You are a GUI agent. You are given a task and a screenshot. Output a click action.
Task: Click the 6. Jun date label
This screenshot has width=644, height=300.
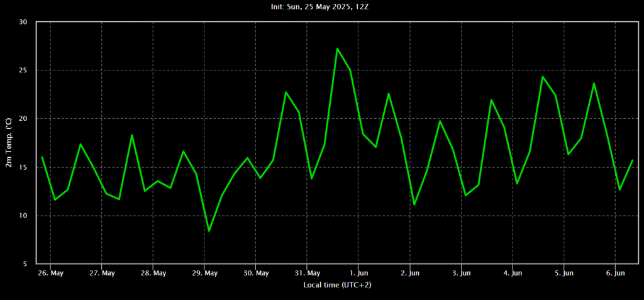pyautogui.click(x=615, y=274)
